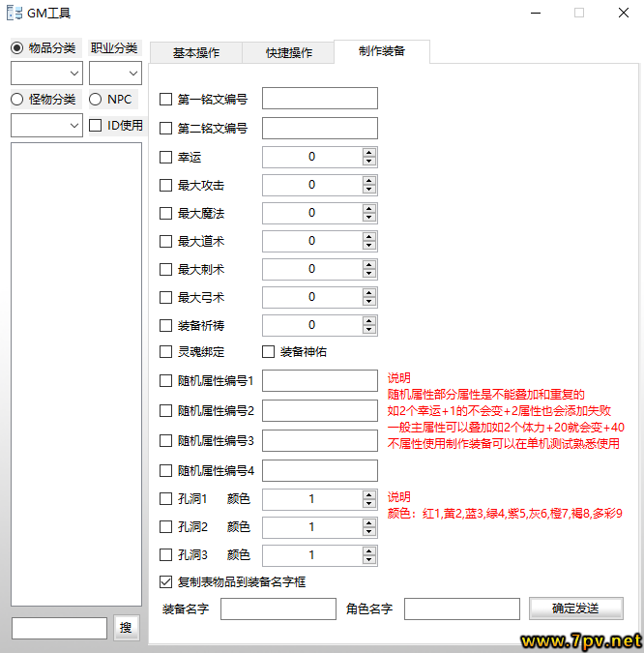Click the 确定发送 button
This screenshot has width=644, height=653.
pyautogui.click(x=576, y=608)
